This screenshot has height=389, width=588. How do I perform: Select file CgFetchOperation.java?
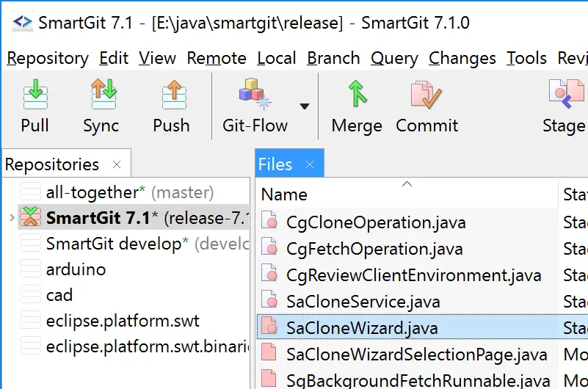(x=374, y=249)
